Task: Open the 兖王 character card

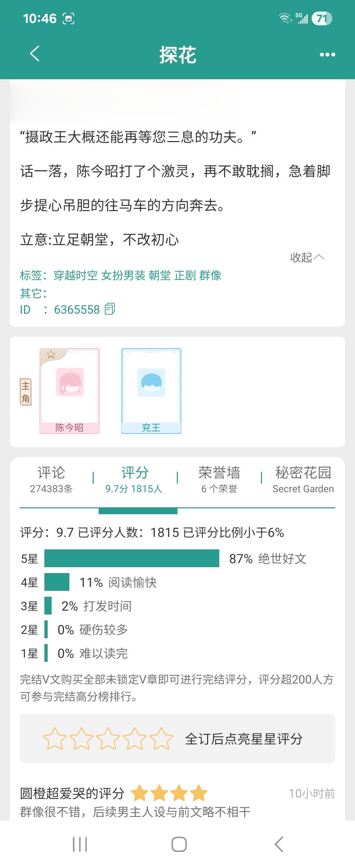Action: [151, 391]
